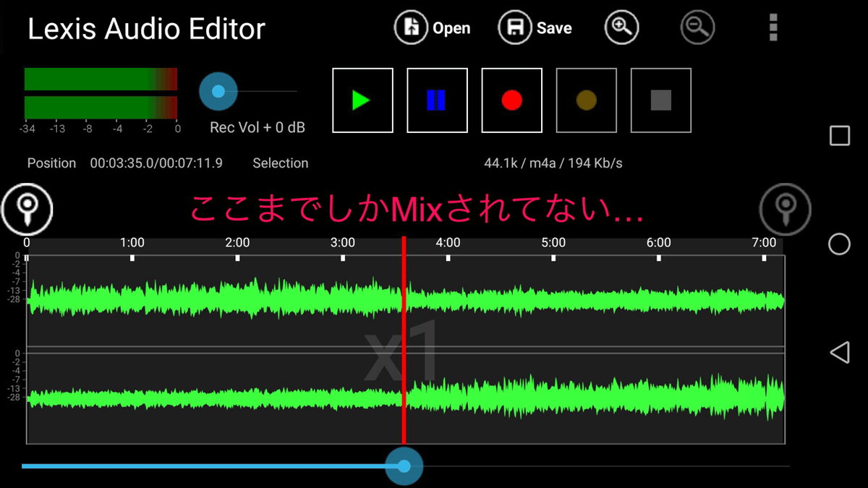The image size is (868, 488).
Task: Tap the Open file button
Action: point(433,28)
